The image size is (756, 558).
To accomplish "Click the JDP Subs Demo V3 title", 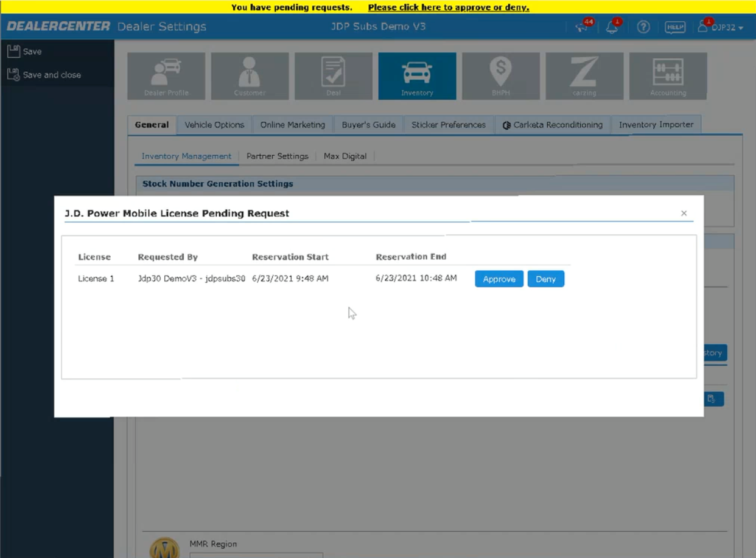I will click(378, 27).
